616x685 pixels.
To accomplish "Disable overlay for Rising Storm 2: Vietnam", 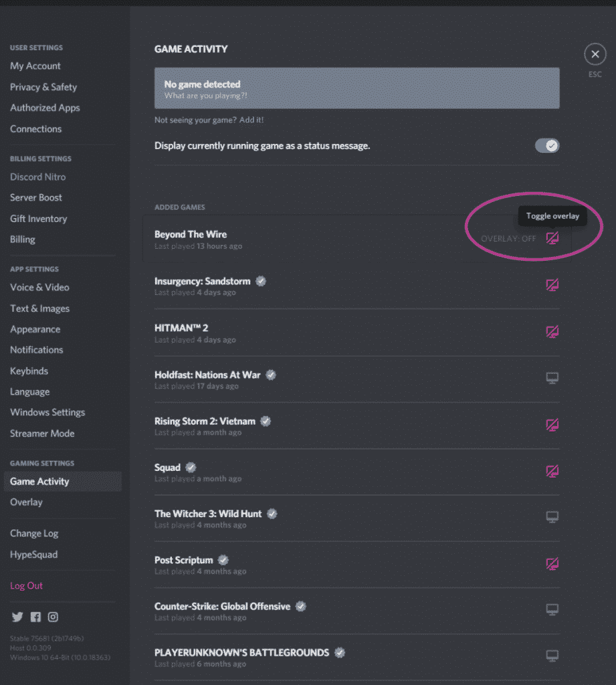I will click(x=552, y=425).
